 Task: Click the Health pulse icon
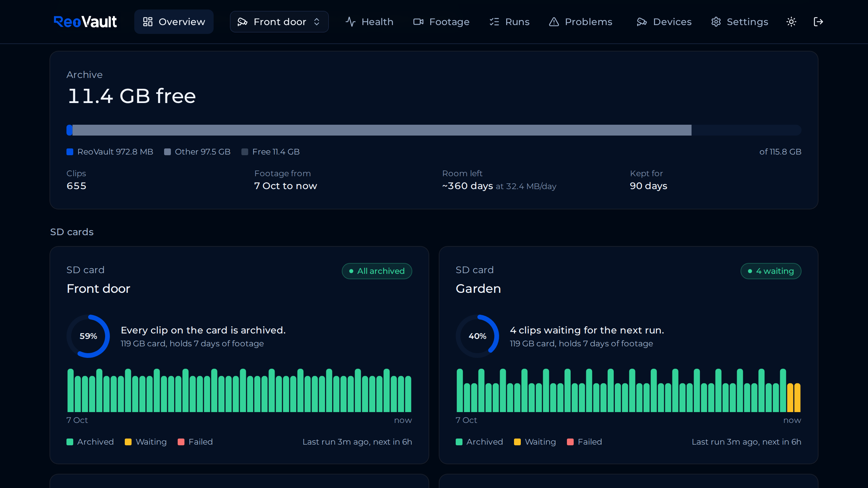tap(350, 22)
